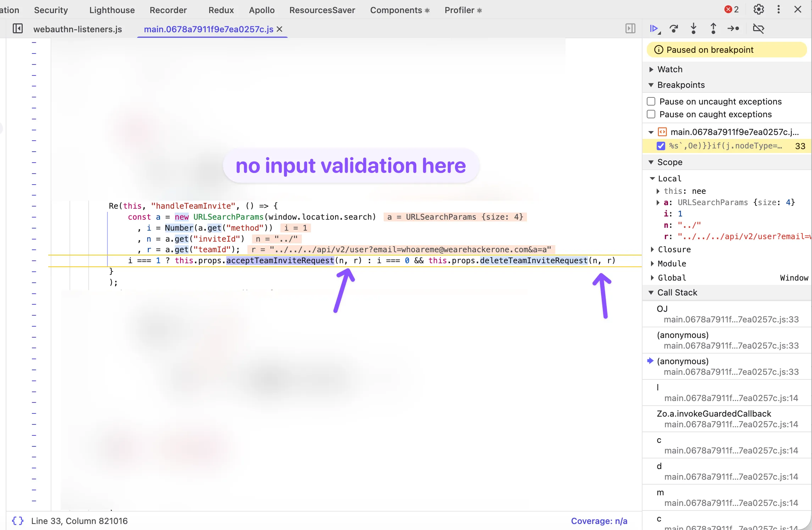
Task: Close the main.0678a7911f9e7ea0257c.js tab
Action: point(279,29)
